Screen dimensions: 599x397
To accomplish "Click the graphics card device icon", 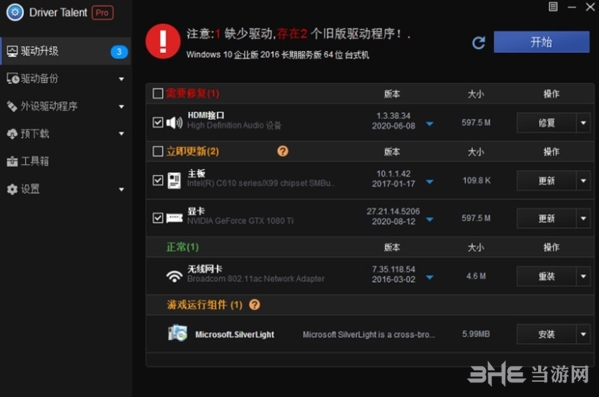I will (x=175, y=218).
